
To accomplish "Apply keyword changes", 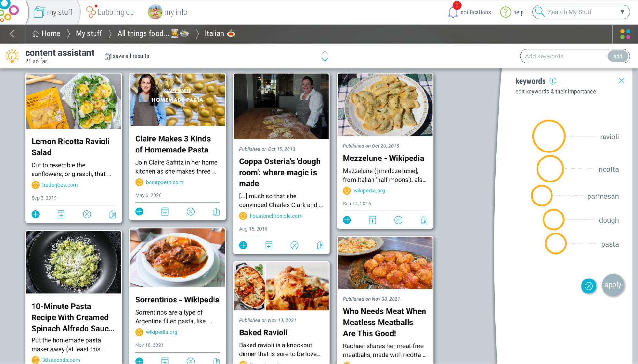I will point(613,285).
